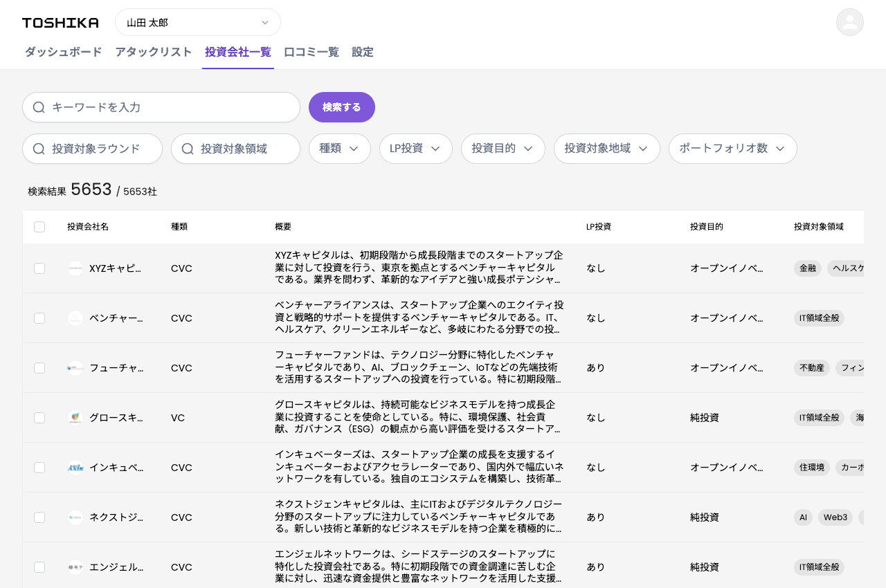Click the インキュベーターズ summary text
886x588 pixels.
[x=419, y=468]
